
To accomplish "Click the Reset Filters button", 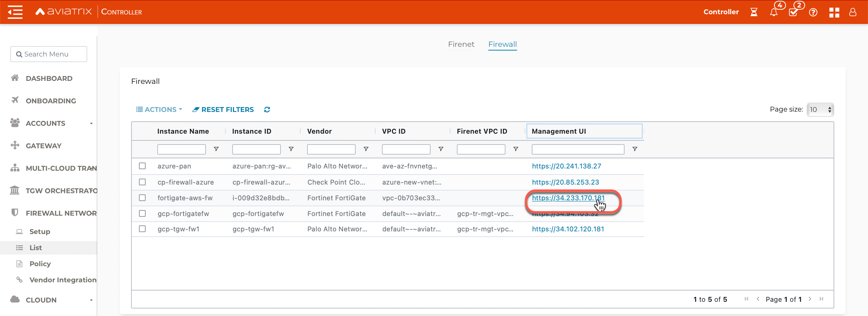I will click(x=223, y=110).
